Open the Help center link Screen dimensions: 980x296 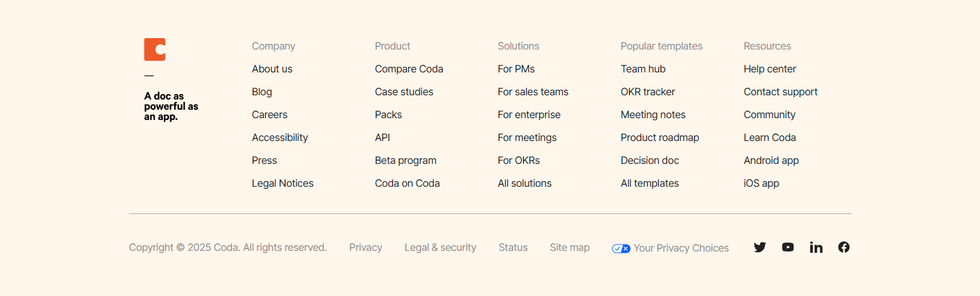coord(770,69)
